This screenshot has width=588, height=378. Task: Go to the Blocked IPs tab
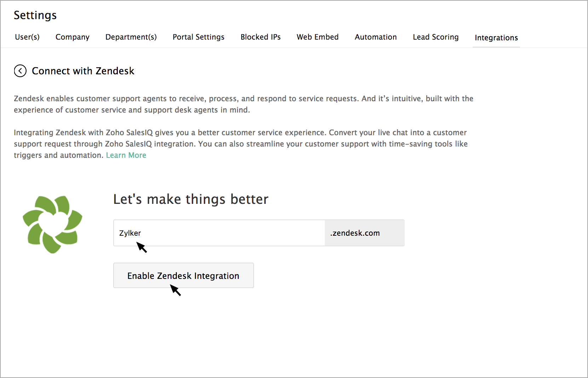[260, 37]
